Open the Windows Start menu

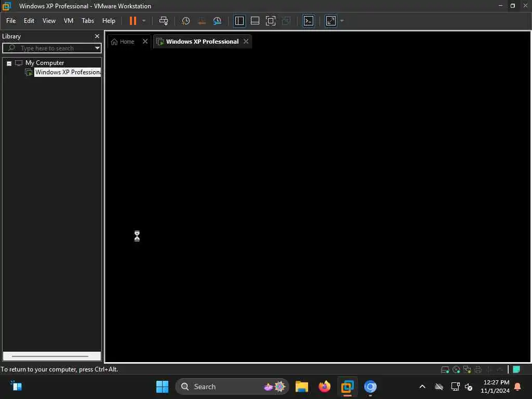click(162, 387)
